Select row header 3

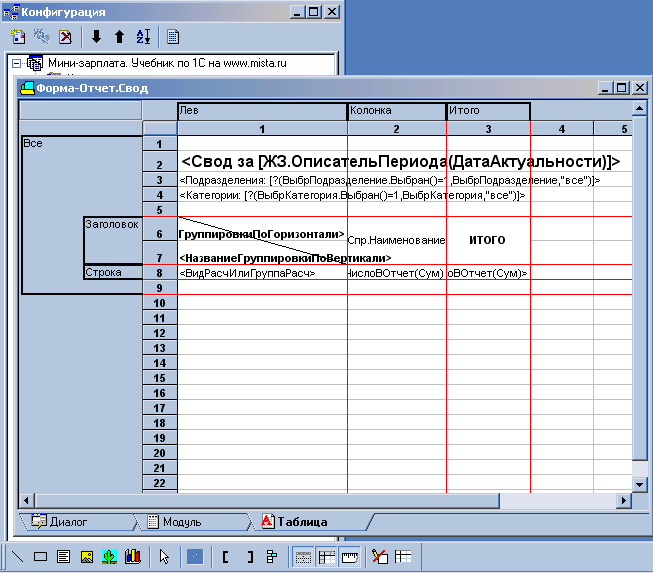click(x=160, y=180)
